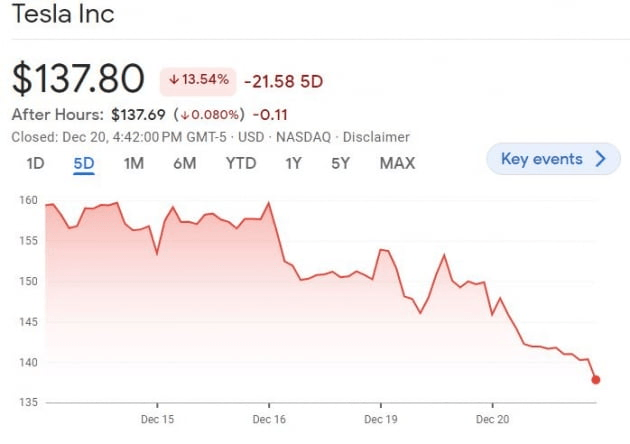Screen dimensions: 630x444
Task: Click the red end-point dot on chart
Action: tap(596, 379)
